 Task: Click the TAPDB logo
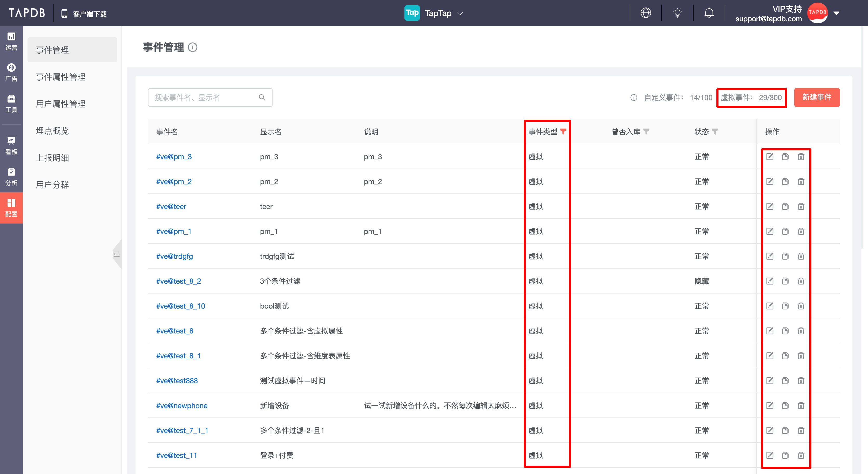(27, 13)
